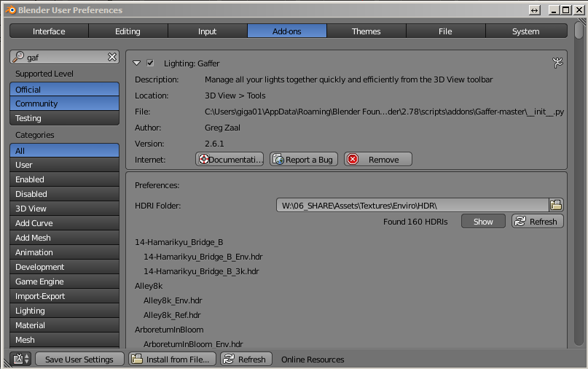This screenshot has width=588, height=369.
Task: Switch to the Input tab
Action: [x=208, y=31]
